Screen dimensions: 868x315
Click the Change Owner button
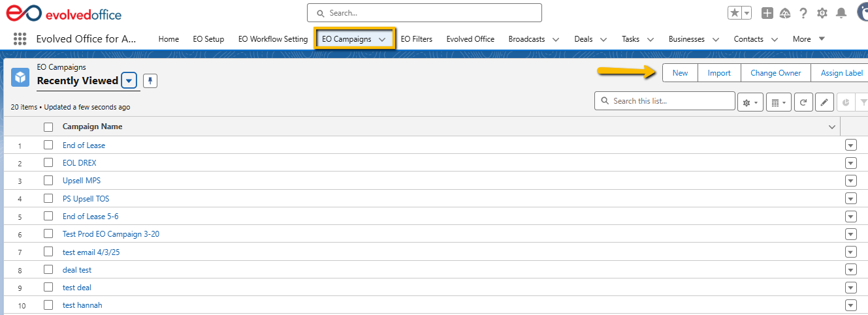click(x=776, y=73)
